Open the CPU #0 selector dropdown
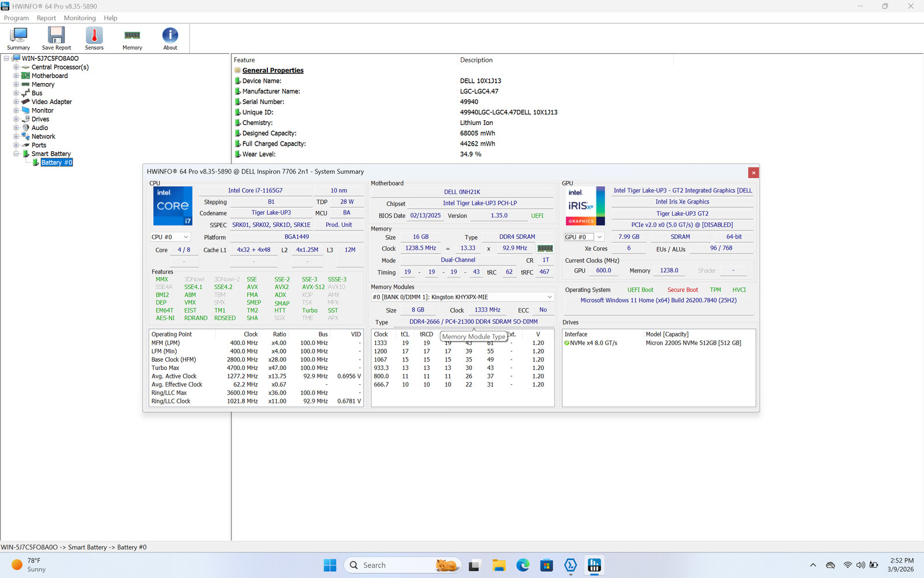 [x=170, y=237]
